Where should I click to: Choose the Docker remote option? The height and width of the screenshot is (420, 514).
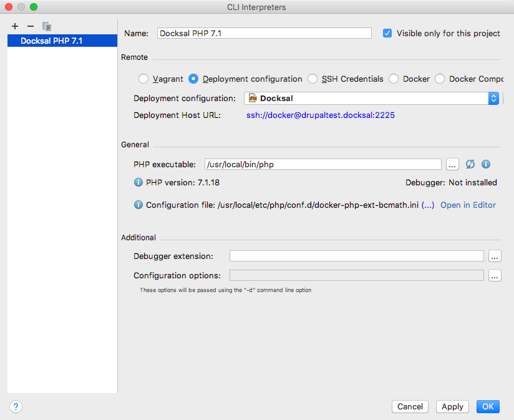click(x=394, y=79)
